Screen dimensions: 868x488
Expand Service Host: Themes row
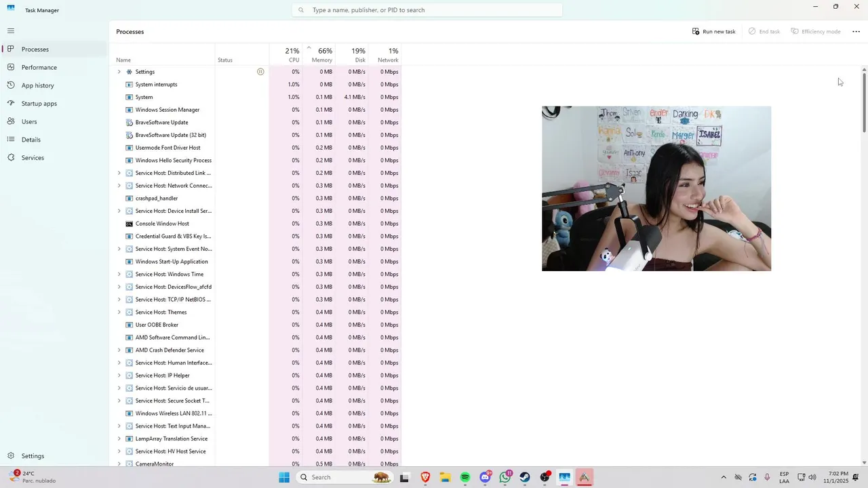(x=119, y=312)
